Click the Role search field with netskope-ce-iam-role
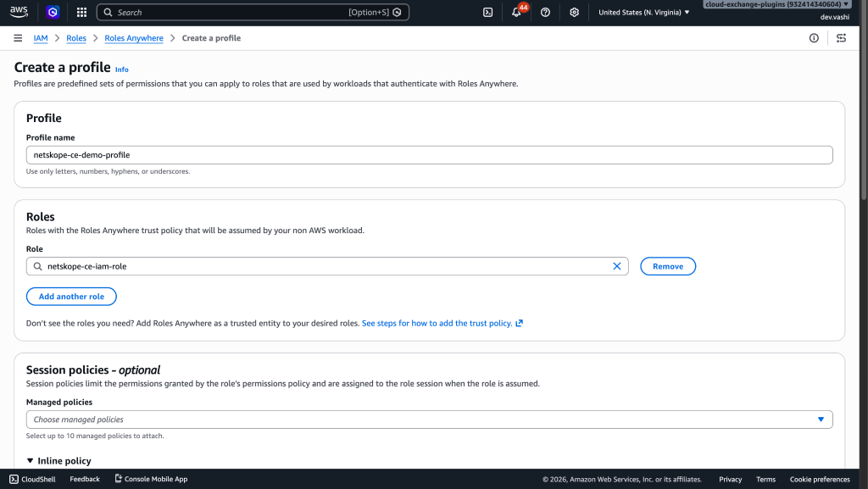Image resolution: width=868 pixels, height=489 pixels. pyautogui.click(x=327, y=266)
